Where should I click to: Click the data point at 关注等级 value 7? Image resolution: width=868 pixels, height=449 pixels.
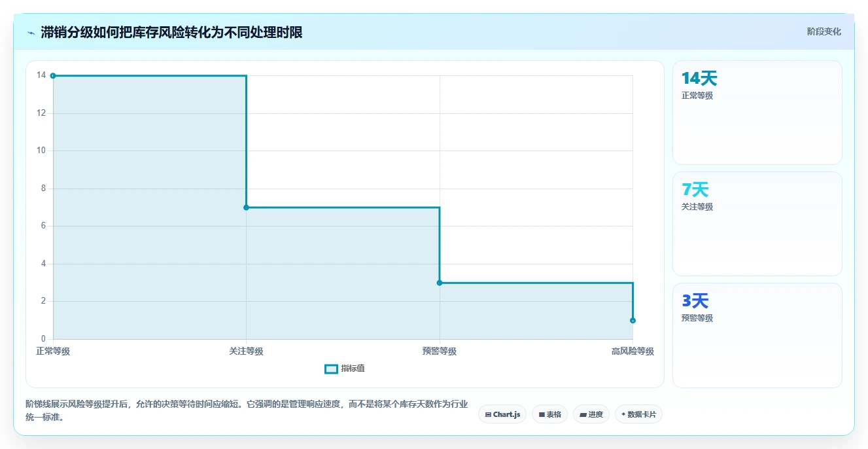(247, 207)
